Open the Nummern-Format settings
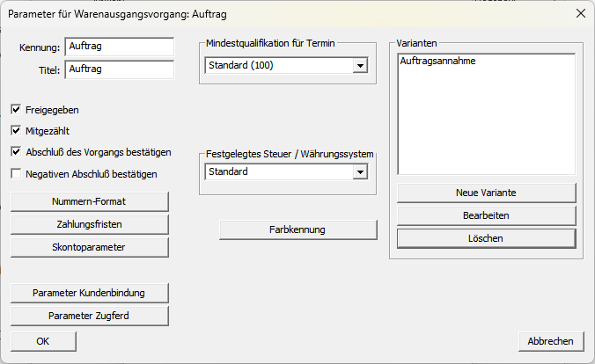 point(89,202)
